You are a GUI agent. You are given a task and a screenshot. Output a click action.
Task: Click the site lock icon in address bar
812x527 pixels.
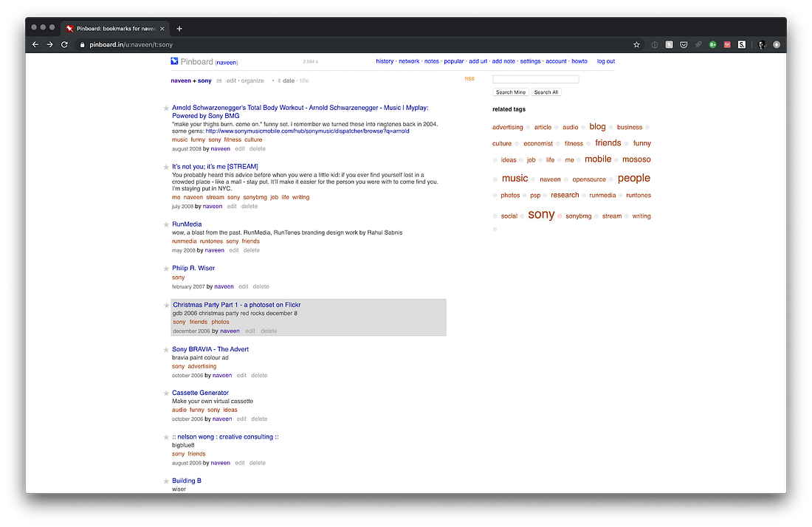82,44
